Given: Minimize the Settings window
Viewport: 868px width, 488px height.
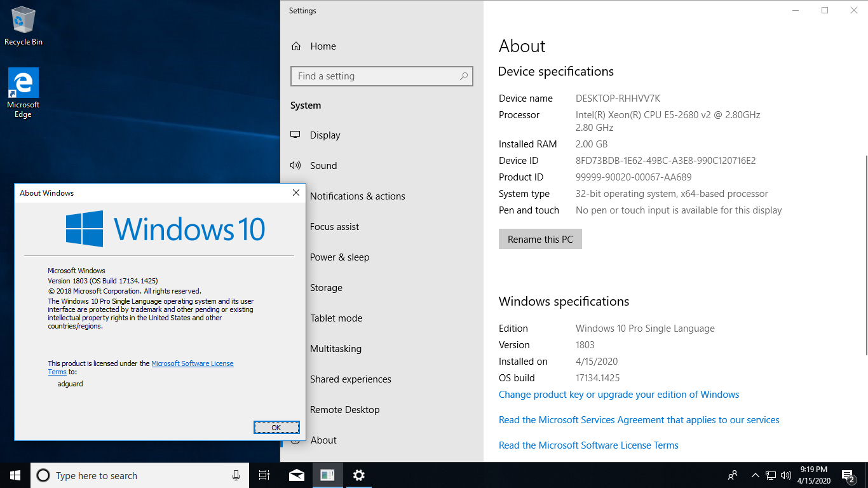Looking at the screenshot, I should pos(796,10).
